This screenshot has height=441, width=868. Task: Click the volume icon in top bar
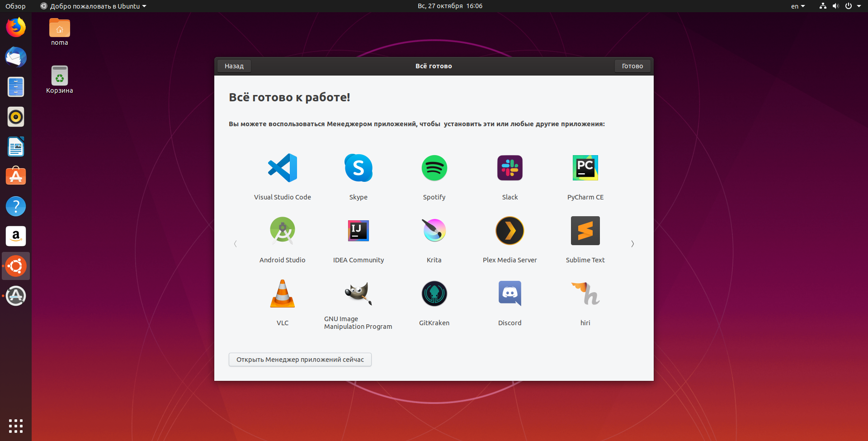click(835, 6)
